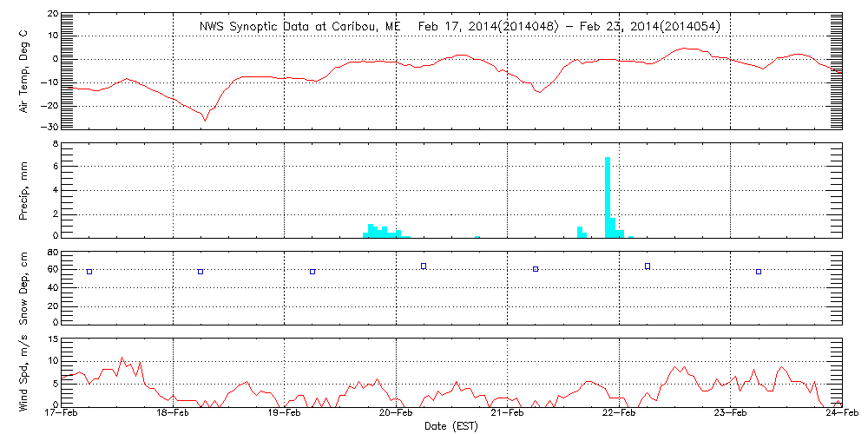Click the "18-Feb" date tick label
The height and width of the screenshot is (434, 868).
[174, 415]
